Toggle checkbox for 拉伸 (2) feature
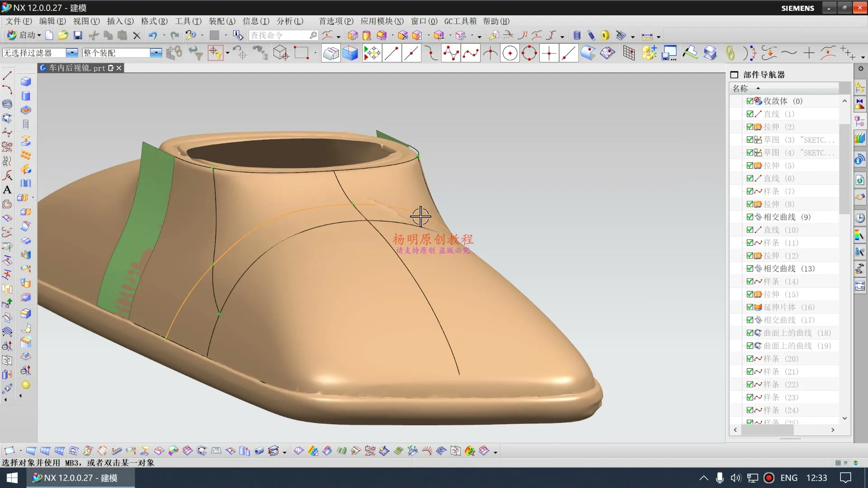 click(x=750, y=127)
